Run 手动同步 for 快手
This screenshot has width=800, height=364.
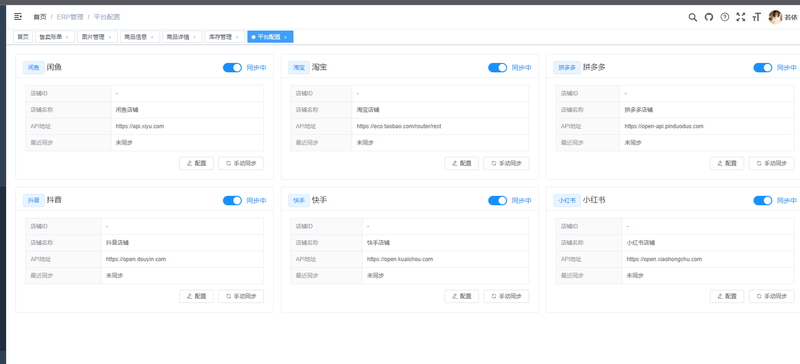(506, 296)
